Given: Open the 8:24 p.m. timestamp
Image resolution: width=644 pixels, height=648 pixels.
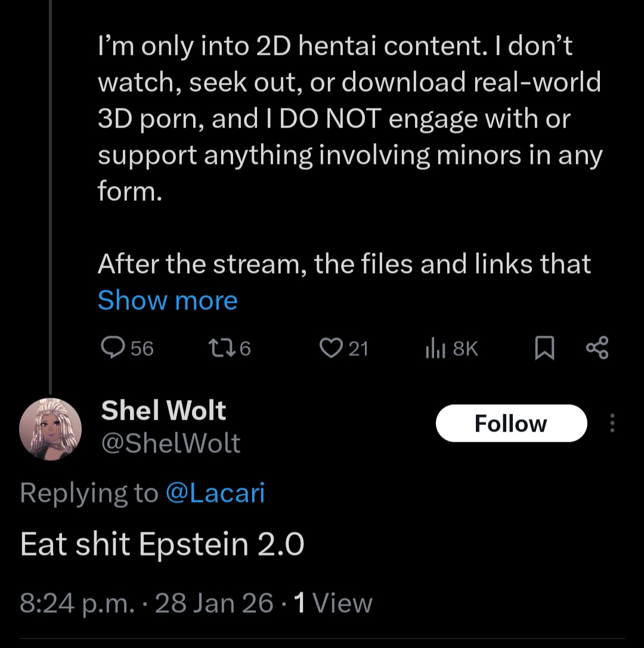Looking at the screenshot, I should coord(77,603).
